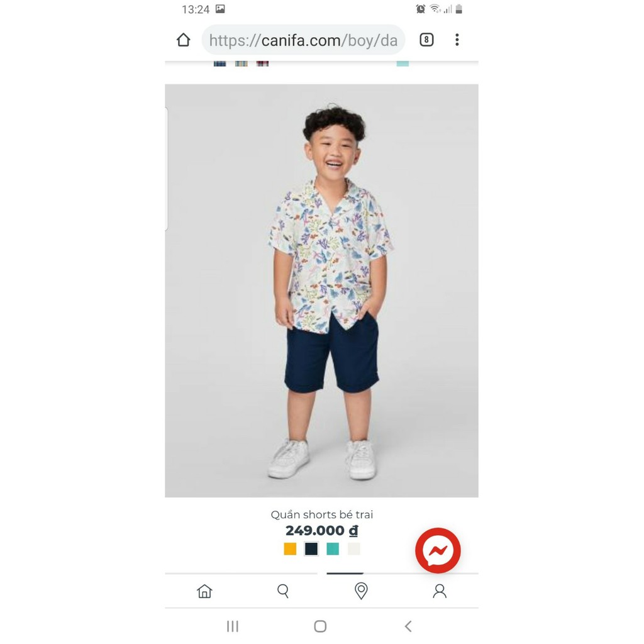
Task: Go to the site home tab
Action: pyautogui.click(x=204, y=591)
